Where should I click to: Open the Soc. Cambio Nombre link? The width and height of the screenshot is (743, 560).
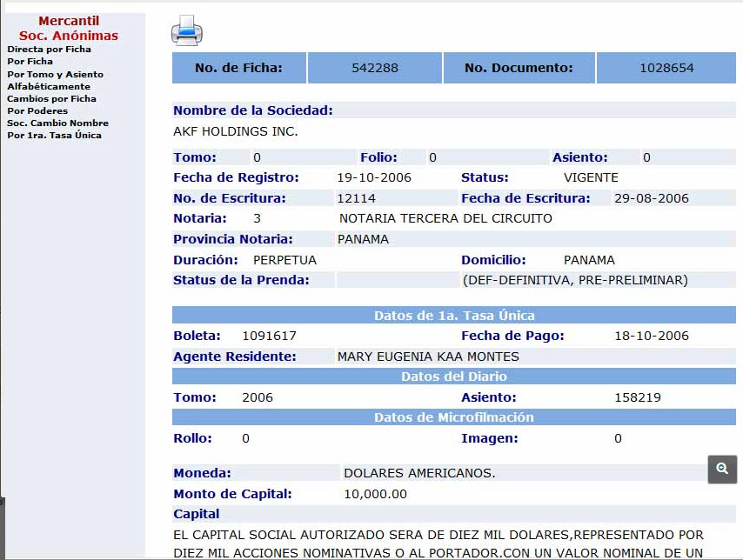pyautogui.click(x=57, y=123)
